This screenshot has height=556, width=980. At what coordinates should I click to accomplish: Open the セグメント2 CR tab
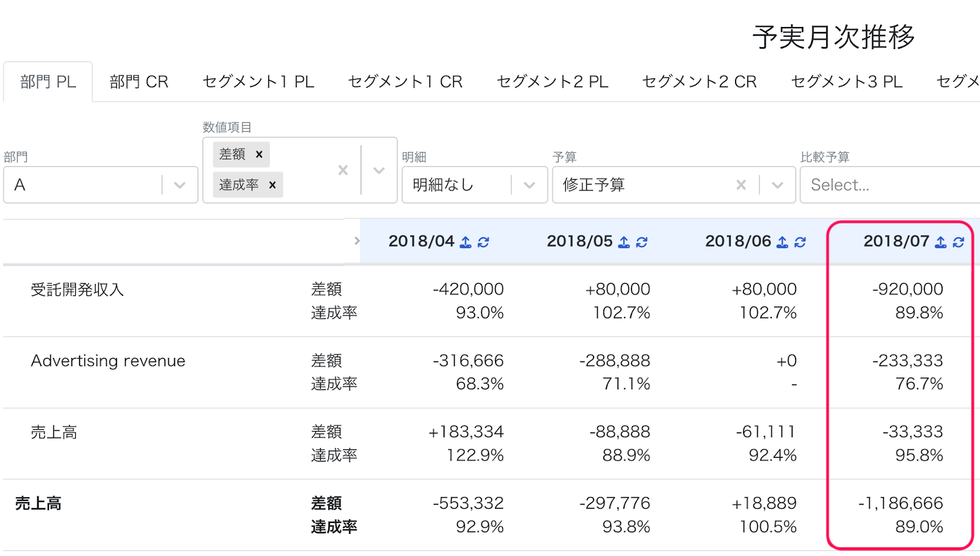pos(699,82)
